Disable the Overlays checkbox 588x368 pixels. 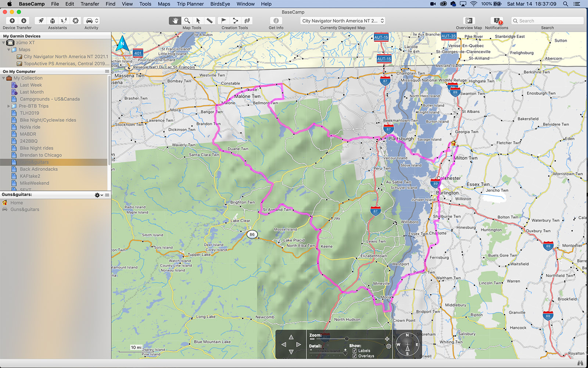coord(355,356)
